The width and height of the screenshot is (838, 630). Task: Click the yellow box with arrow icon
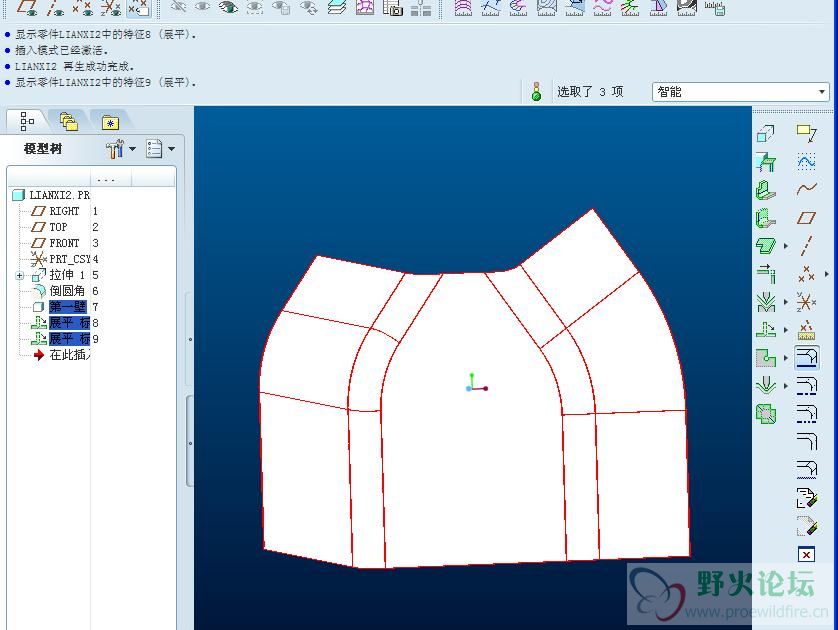click(806, 133)
